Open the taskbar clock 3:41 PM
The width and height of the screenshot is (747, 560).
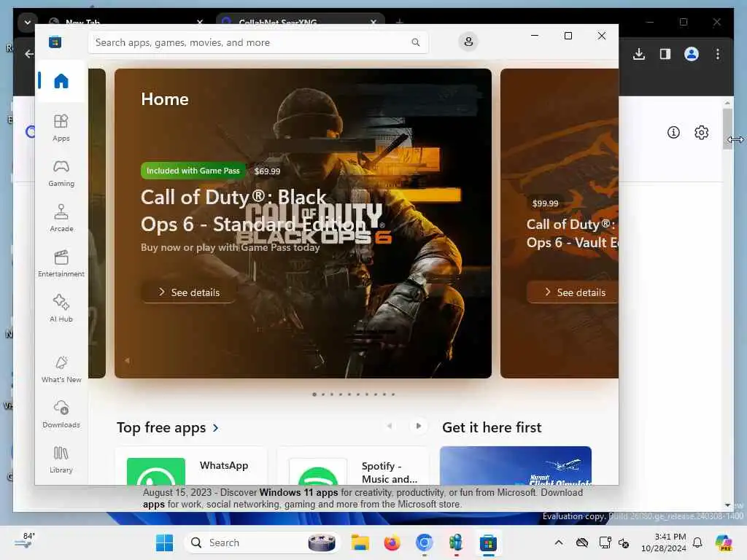coord(664,542)
